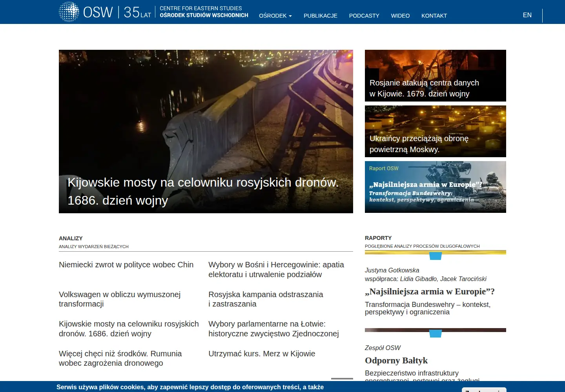Open Wybory parlamentarne na Łotwie article
The image size is (565, 392).
[273, 329]
